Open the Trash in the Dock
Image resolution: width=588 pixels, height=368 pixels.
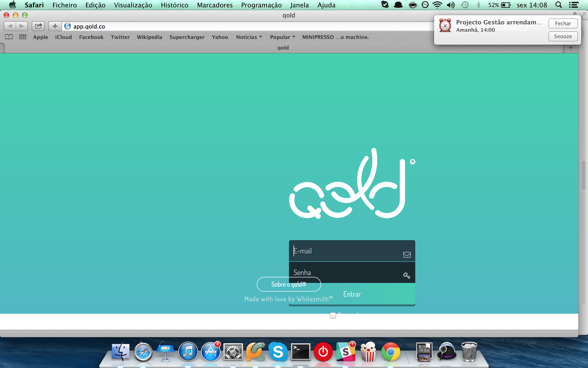coord(469,351)
